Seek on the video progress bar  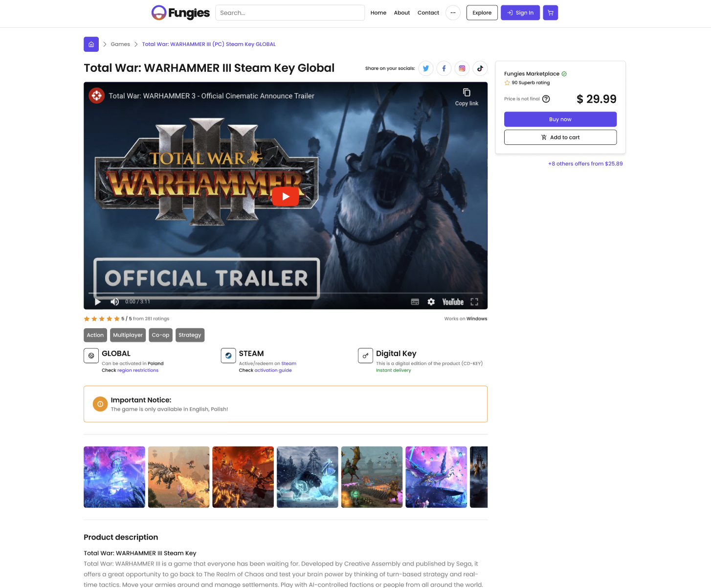286,293
